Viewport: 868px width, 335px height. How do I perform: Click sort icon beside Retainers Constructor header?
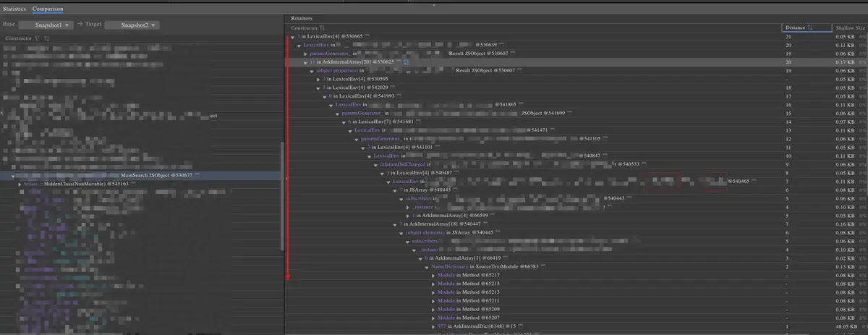tap(323, 27)
